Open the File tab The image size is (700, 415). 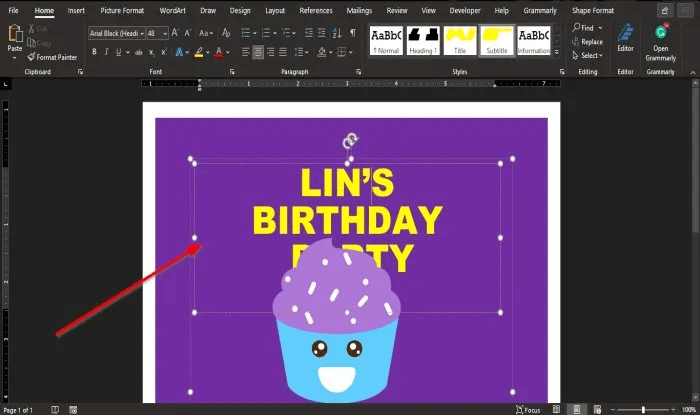coord(13,10)
